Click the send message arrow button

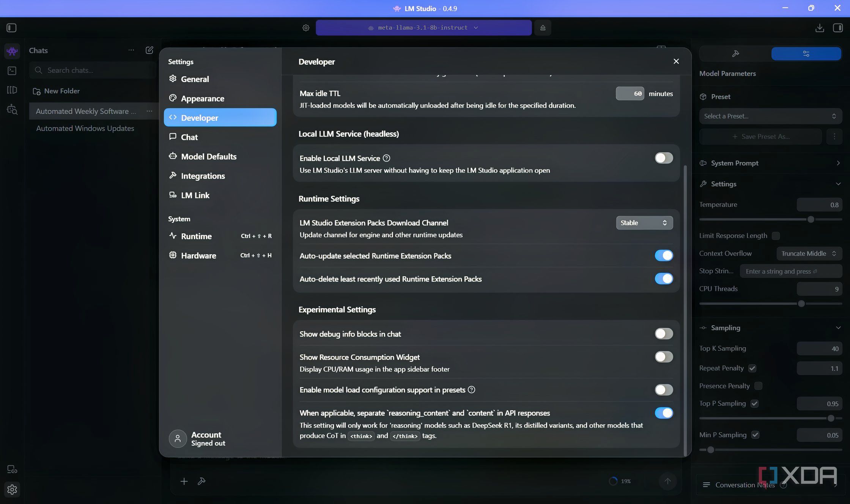667,481
